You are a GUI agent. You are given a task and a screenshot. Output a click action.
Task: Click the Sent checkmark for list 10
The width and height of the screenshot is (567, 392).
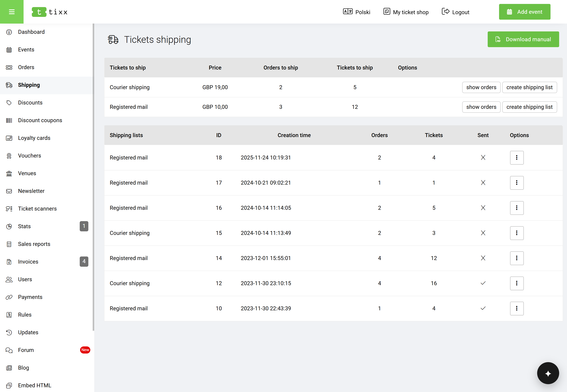[x=483, y=309]
